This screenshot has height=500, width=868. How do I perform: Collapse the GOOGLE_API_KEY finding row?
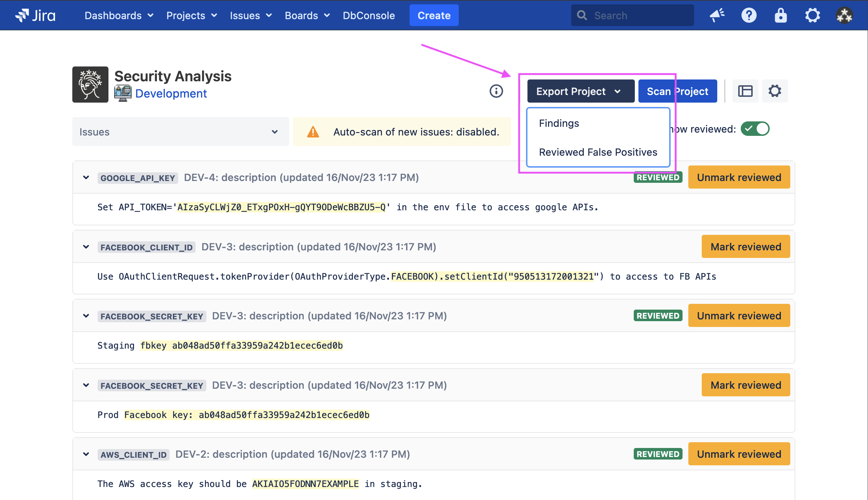tap(86, 177)
